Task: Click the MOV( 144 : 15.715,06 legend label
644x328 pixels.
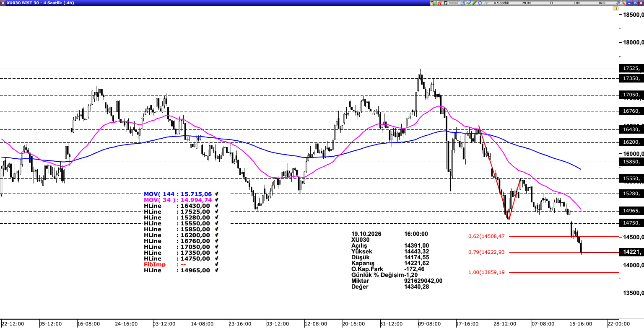Action: pos(177,194)
